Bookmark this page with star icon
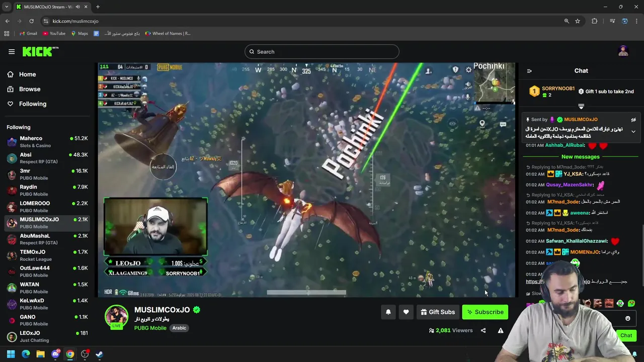 578,21
